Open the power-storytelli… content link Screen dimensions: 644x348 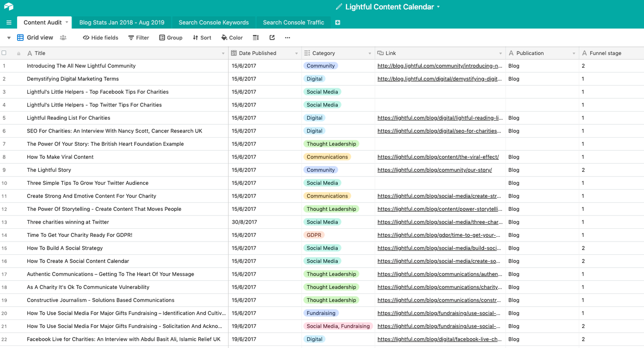click(x=440, y=209)
